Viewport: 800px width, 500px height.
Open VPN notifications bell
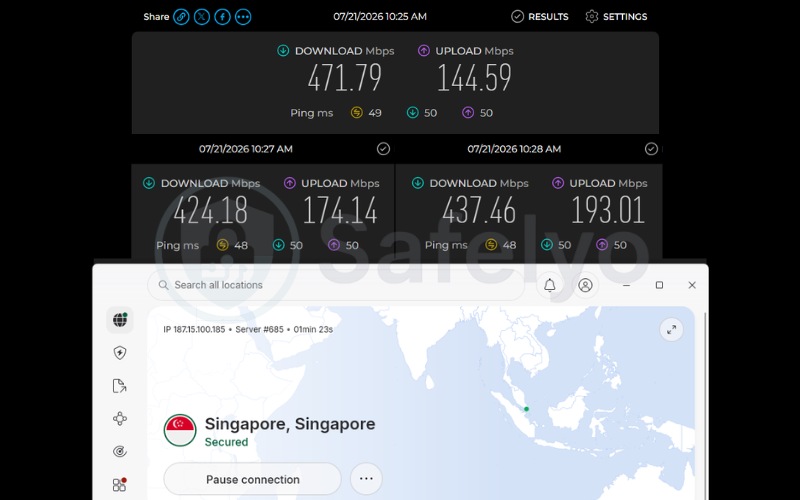[549, 285]
